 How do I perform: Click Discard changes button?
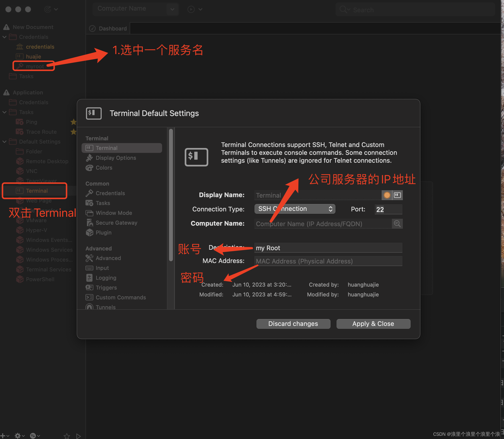click(294, 323)
